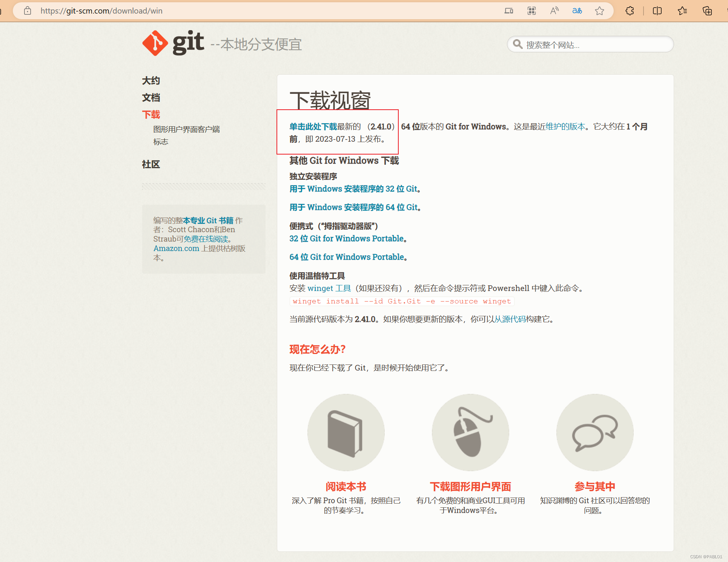Open 文档 in the sidebar
728x562 pixels.
pyautogui.click(x=151, y=98)
